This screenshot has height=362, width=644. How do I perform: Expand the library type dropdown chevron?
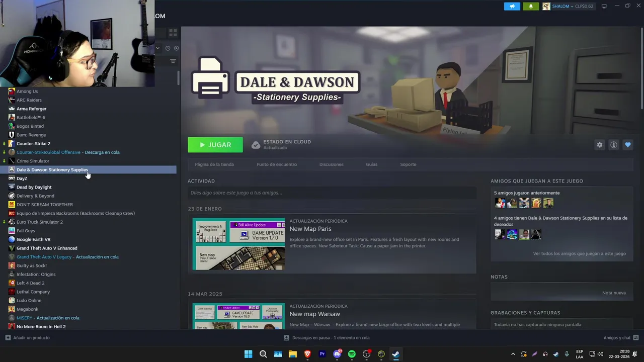coord(158,48)
